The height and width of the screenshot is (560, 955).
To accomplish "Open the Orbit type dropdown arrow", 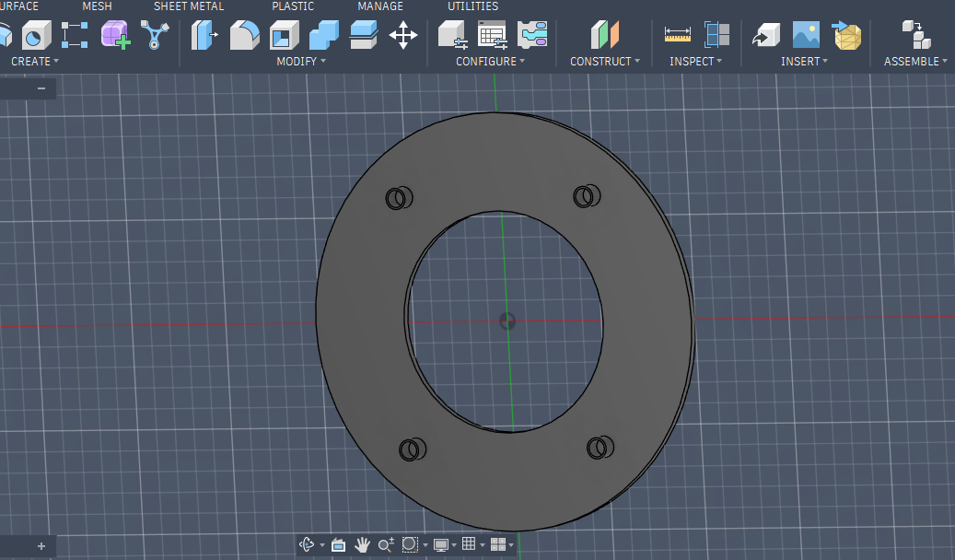I will 322,545.
